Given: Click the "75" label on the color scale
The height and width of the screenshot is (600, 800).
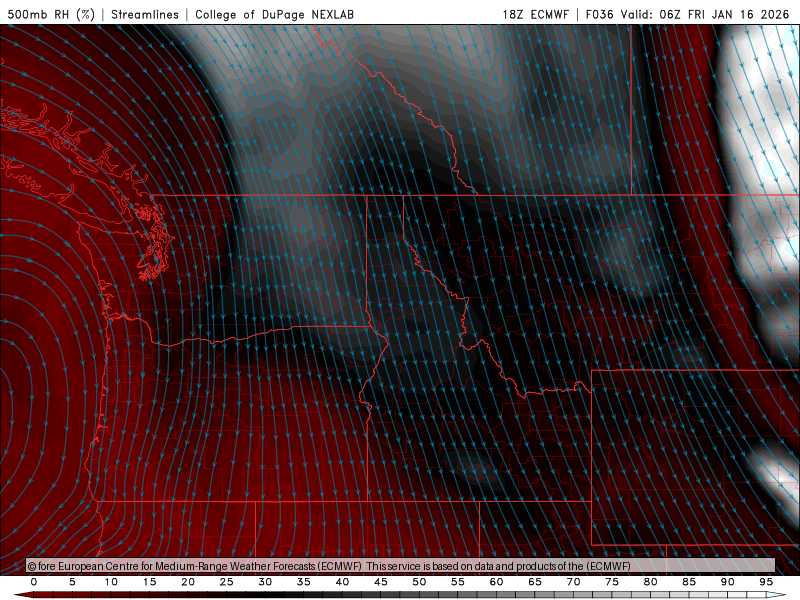Looking at the screenshot, I should click(612, 582).
